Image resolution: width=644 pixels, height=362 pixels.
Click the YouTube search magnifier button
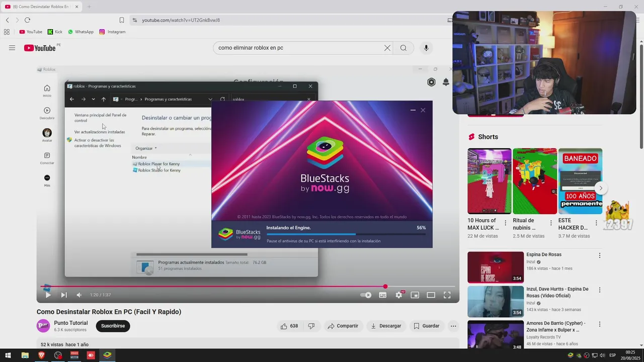point(404,48)
